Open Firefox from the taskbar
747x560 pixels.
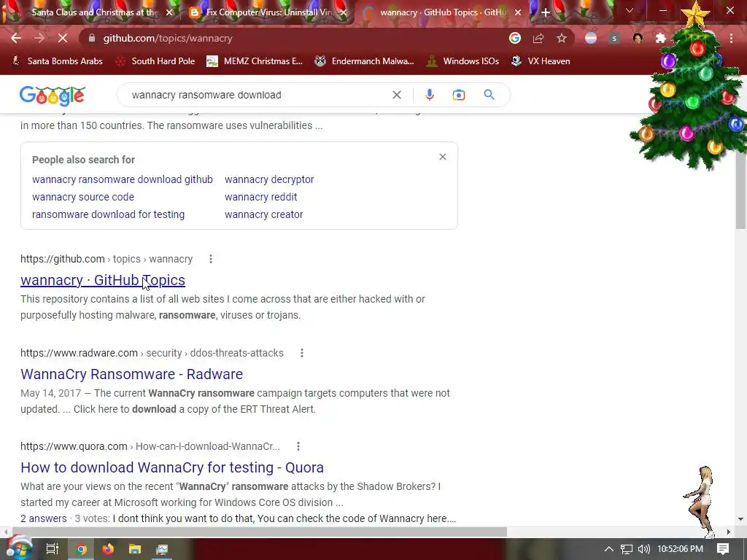[108, 549]
